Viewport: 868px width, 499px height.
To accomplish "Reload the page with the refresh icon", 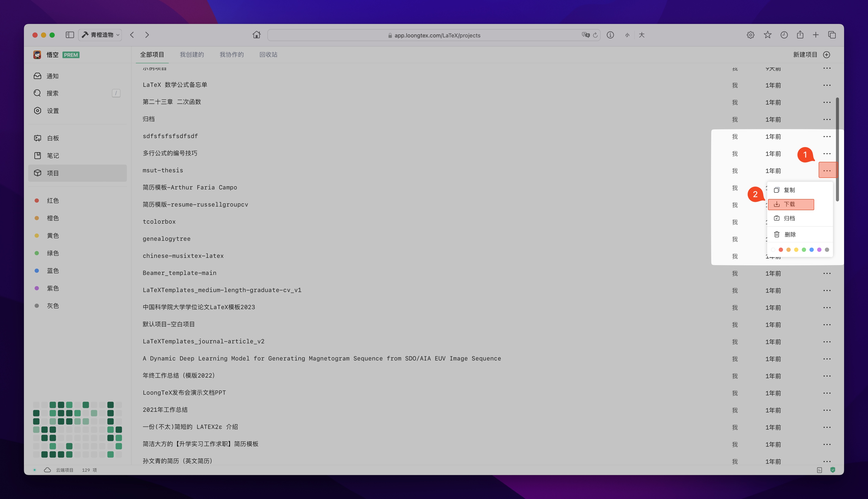I will [595, 35].
